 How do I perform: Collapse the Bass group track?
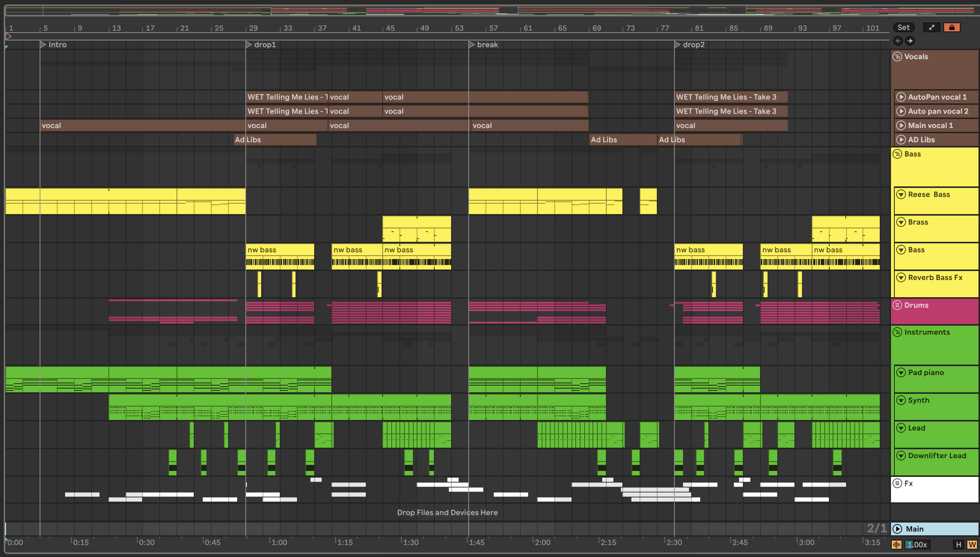tap(897, 154)
